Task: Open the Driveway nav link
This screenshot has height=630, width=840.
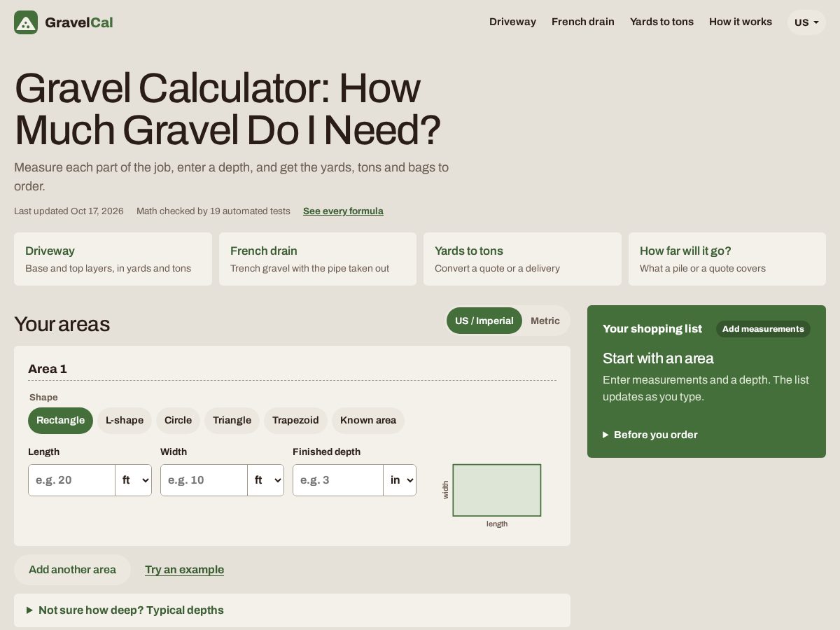Action: 512,22
